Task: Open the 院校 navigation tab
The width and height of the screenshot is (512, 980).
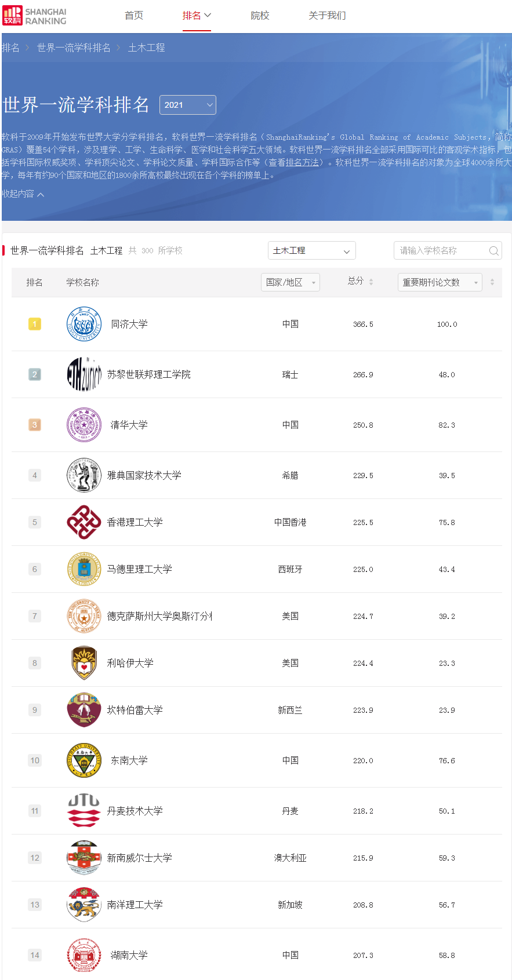Action: pos(260,16)
